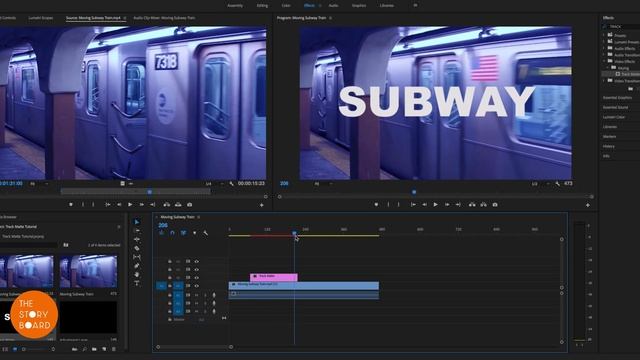This screenshot has height=360, width=640.
Task: Switch to Color workspace tab
Action: pyautogui.click(x=286, y=6)
